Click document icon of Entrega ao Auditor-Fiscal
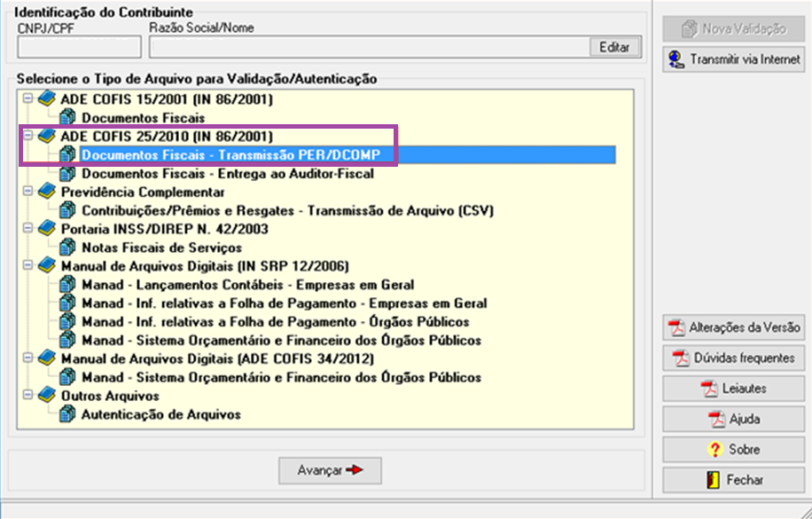This screenshot has height=519, width=812. (x=67, y=173)
